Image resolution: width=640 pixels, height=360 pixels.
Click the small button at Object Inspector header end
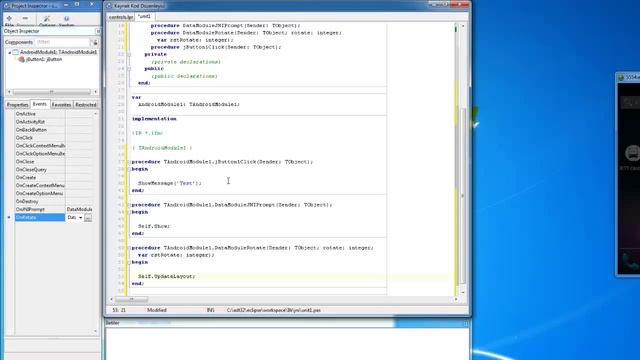coord(98,31)
